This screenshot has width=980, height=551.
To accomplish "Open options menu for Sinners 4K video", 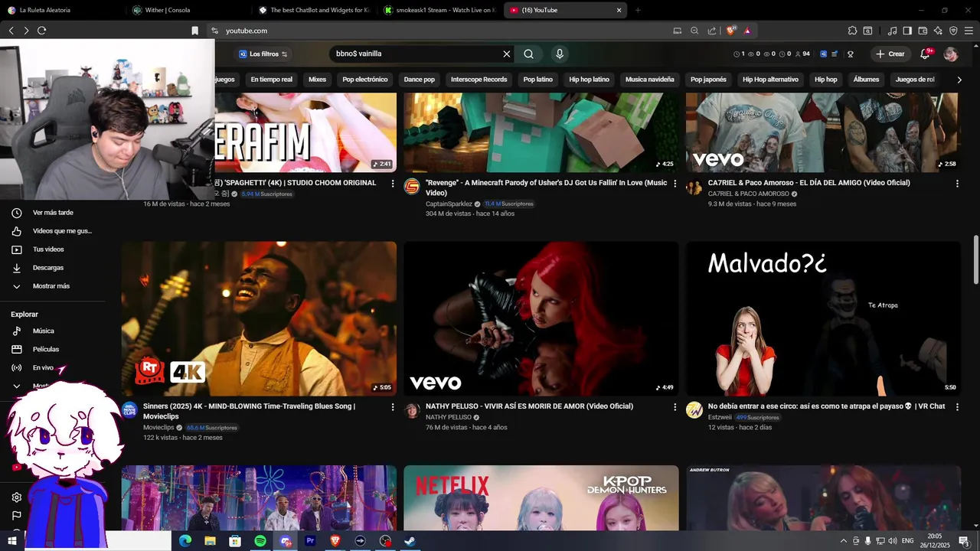I will coord(393,407).
